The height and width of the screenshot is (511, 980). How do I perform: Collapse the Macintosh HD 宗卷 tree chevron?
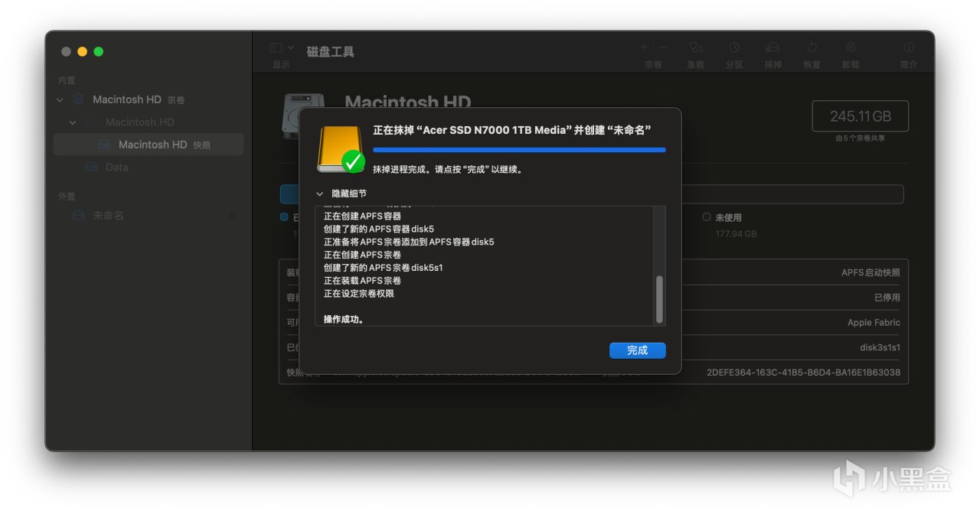point(60,99)
